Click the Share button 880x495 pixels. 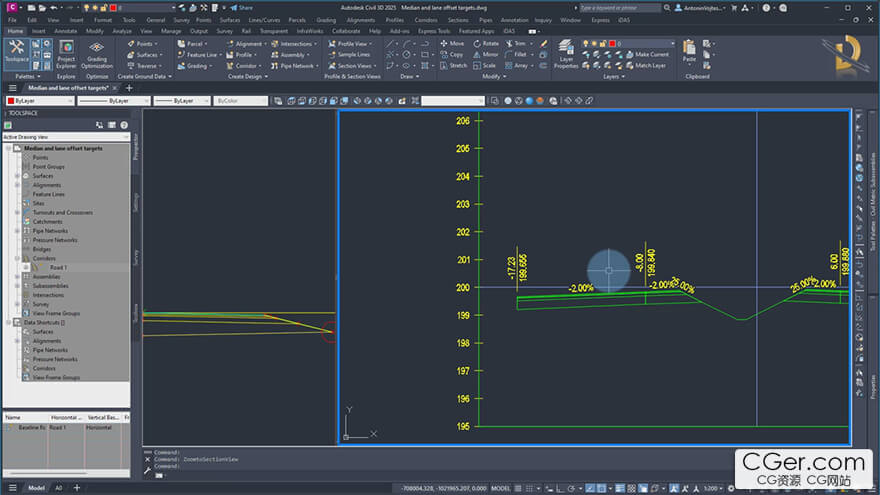(x=241, y=8)
